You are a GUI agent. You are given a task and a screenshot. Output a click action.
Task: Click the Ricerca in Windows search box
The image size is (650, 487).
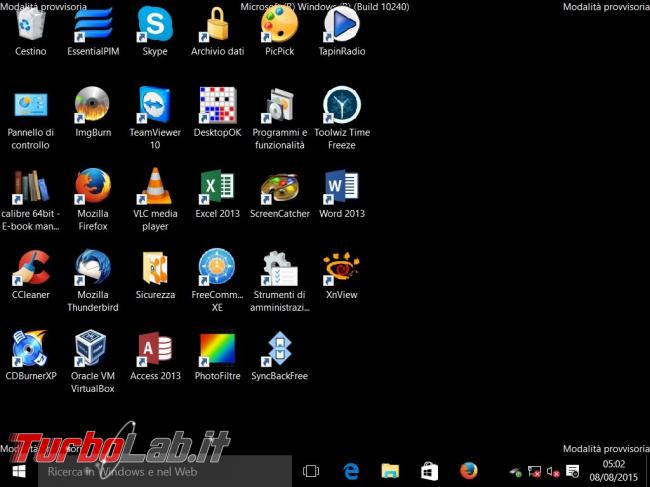[x=165, y=471]
